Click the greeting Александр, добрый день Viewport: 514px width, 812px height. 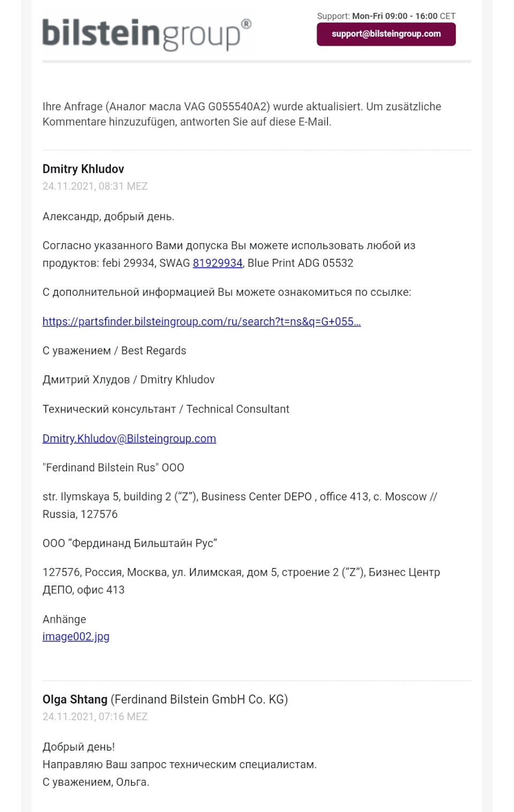point(109,217)
